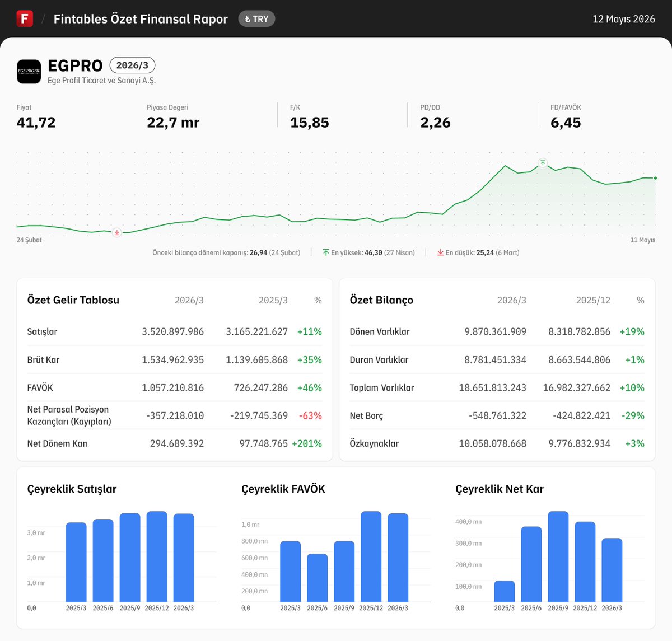Image resolution: width=672 pixels, height=641 pixels.
Task: Click Toplam Varlıklar value 18.651.813.243
Action: (x=493, y=387)
